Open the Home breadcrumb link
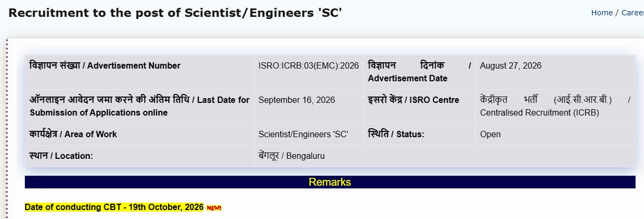Viewport: 644px width, 219px height. click(602, 13)
